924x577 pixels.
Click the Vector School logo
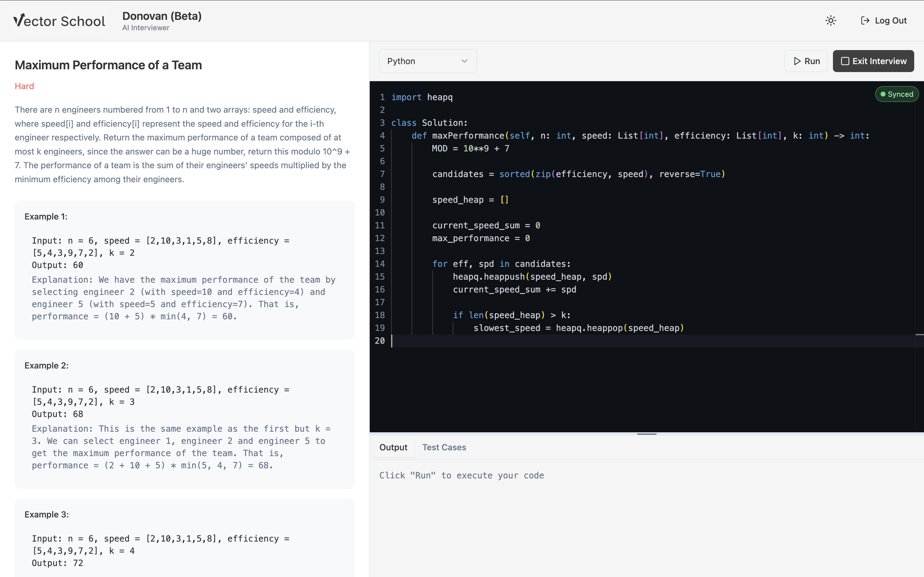(59, 21)
